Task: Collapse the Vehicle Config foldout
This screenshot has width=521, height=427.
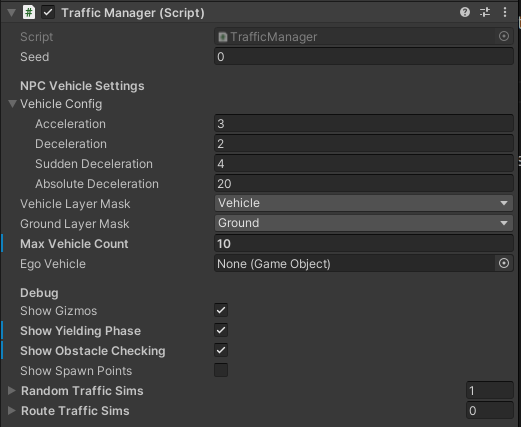Action: point(12,104)
